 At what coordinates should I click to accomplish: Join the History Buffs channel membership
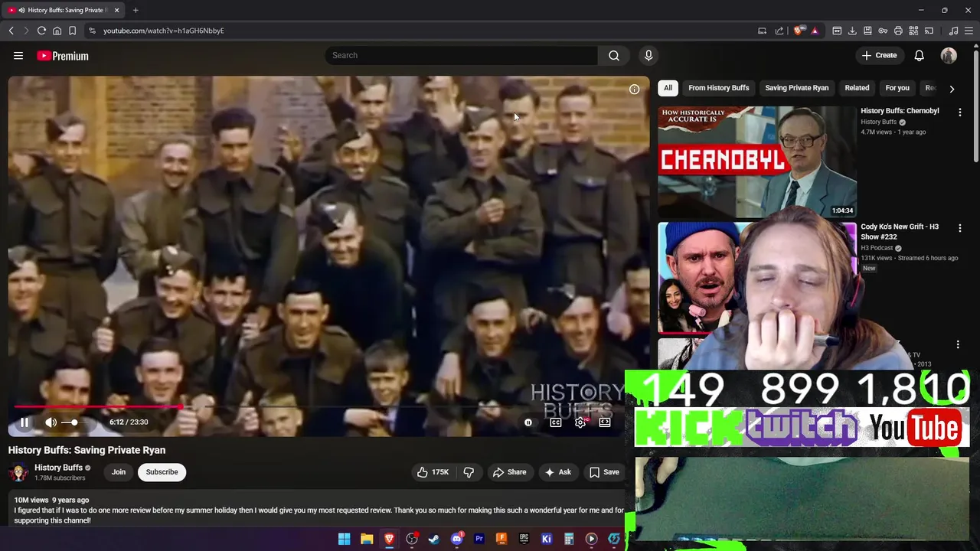point(119,472)
